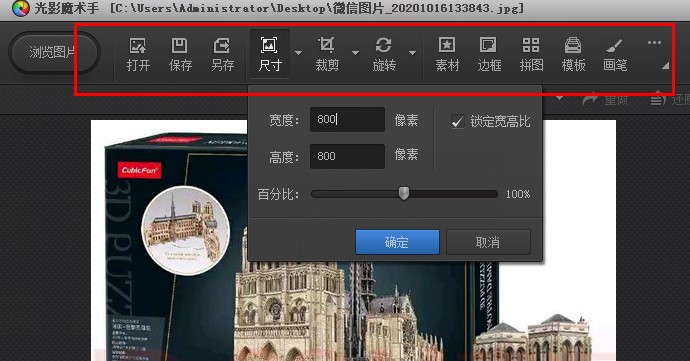This screenshot has height=361, width=690.
Task: Click the 浏览图片 button
Action: (54, 52)
